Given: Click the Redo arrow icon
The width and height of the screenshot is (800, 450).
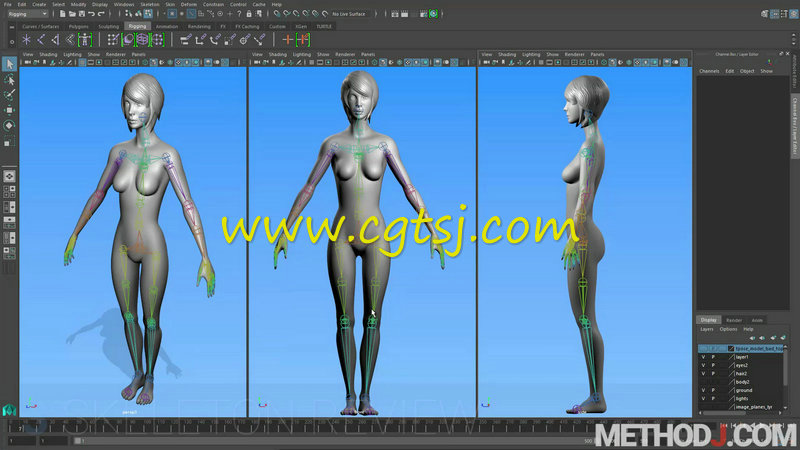Looking at the screenshot, I should pyautogui.click(x=101, y=14).
